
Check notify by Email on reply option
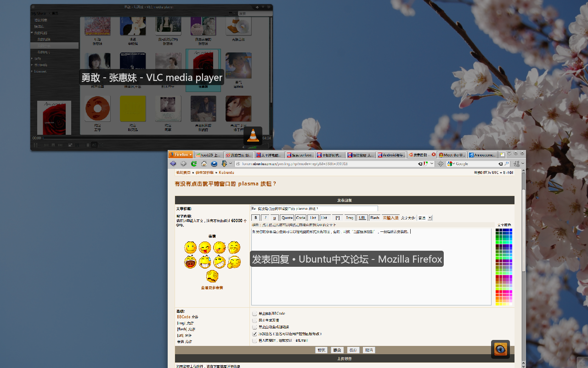[255, 341]
